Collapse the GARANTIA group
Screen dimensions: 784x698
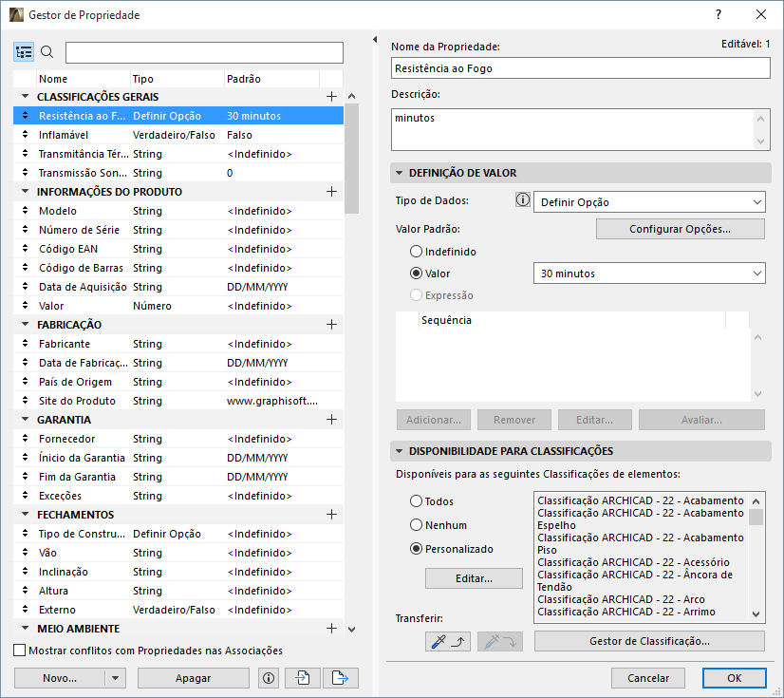[25, 420]
